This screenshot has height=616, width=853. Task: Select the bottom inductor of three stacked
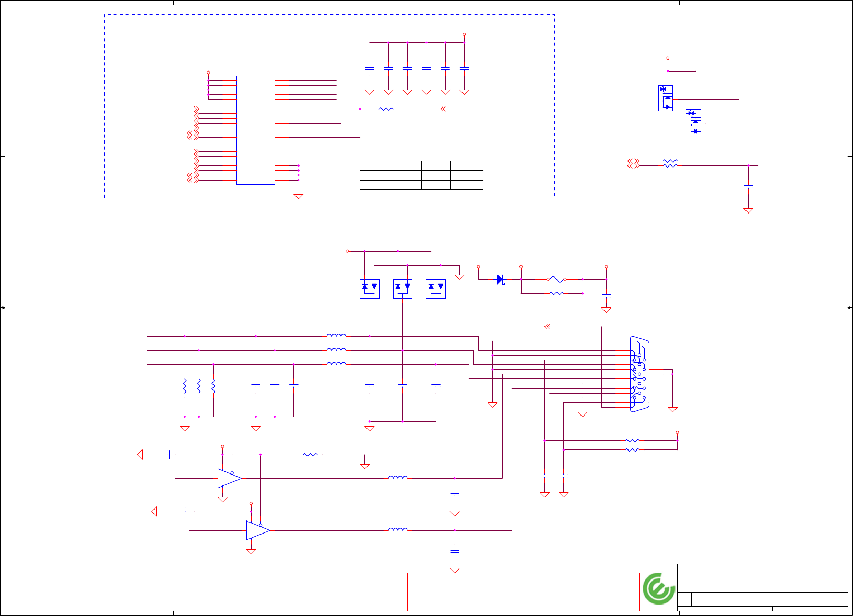[x=336, y=363]
